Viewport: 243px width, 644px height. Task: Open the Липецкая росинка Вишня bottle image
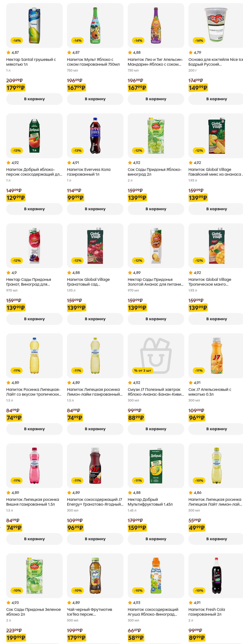pyautogui.click(x=34, y=466)
